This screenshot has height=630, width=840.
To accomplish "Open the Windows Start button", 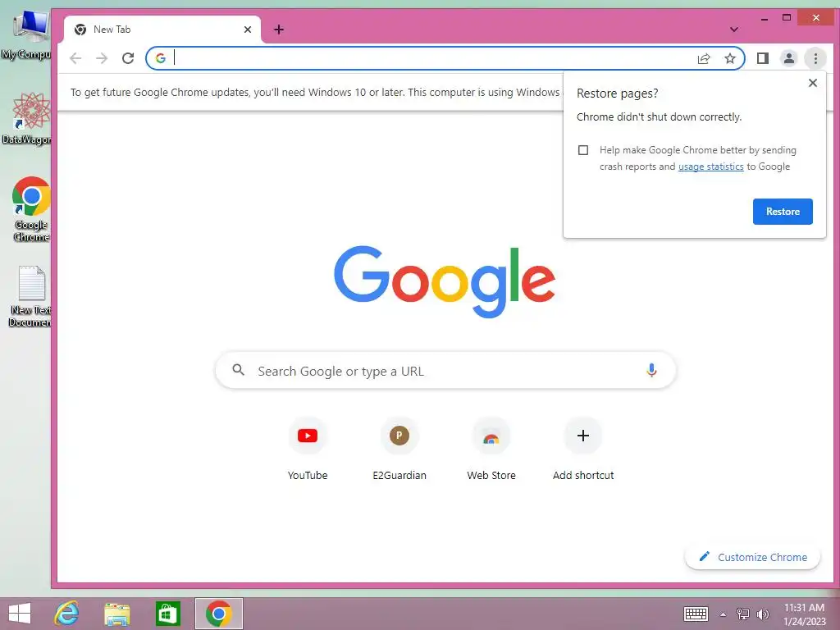I will tap(20, 614).
